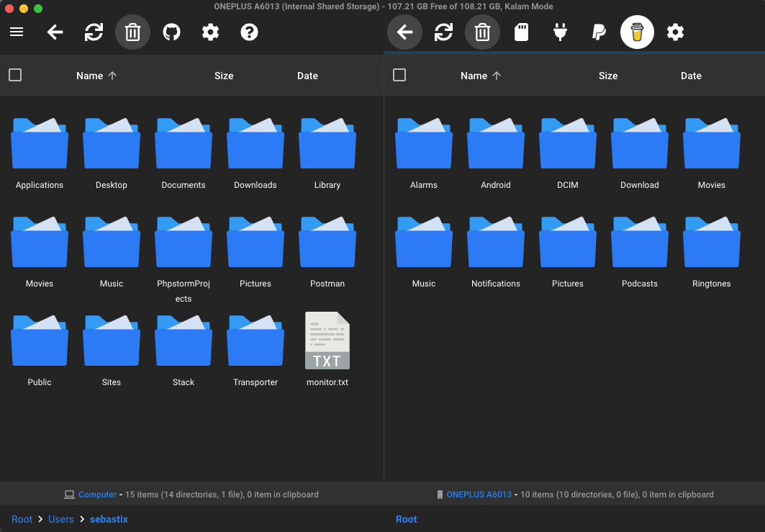765x532 pixels.
Task: Click the Users breadcrumb link
Action: (61, 519)
